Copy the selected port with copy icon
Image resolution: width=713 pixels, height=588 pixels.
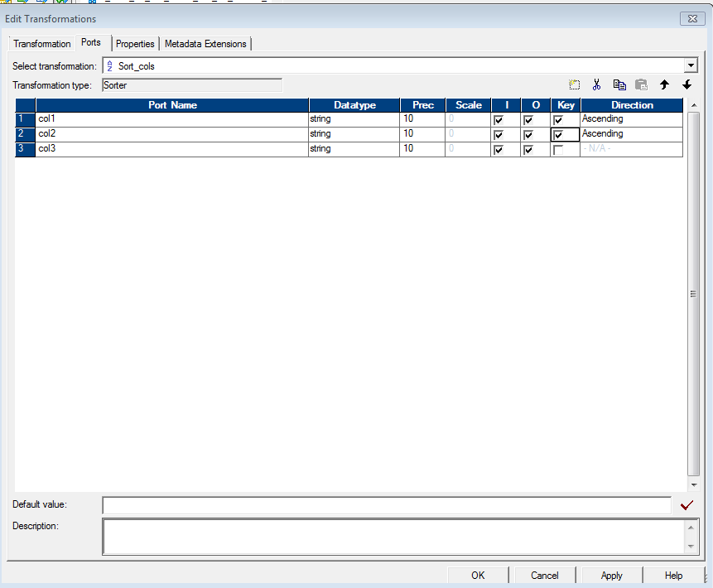pyautogui.click(x=619, y=84)
